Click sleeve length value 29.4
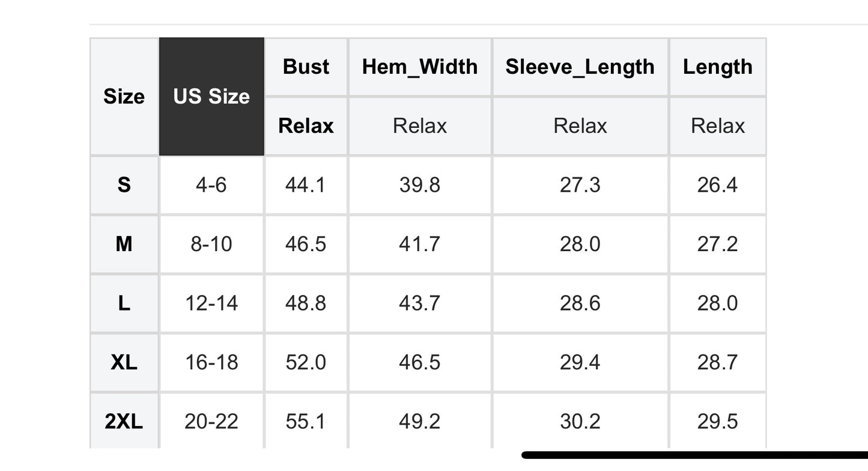The image size is (868, 471). click(x=580, y=362)
